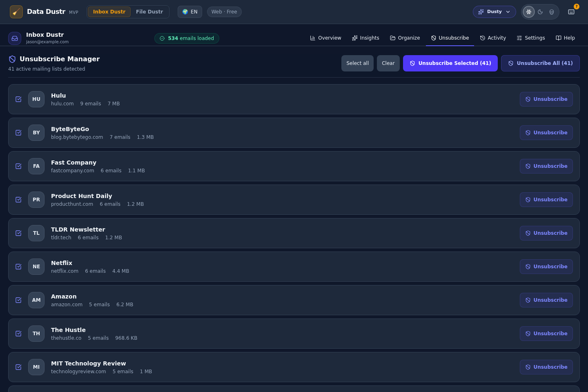Click the NE avatar for Netflix

(x=36, y=267)
